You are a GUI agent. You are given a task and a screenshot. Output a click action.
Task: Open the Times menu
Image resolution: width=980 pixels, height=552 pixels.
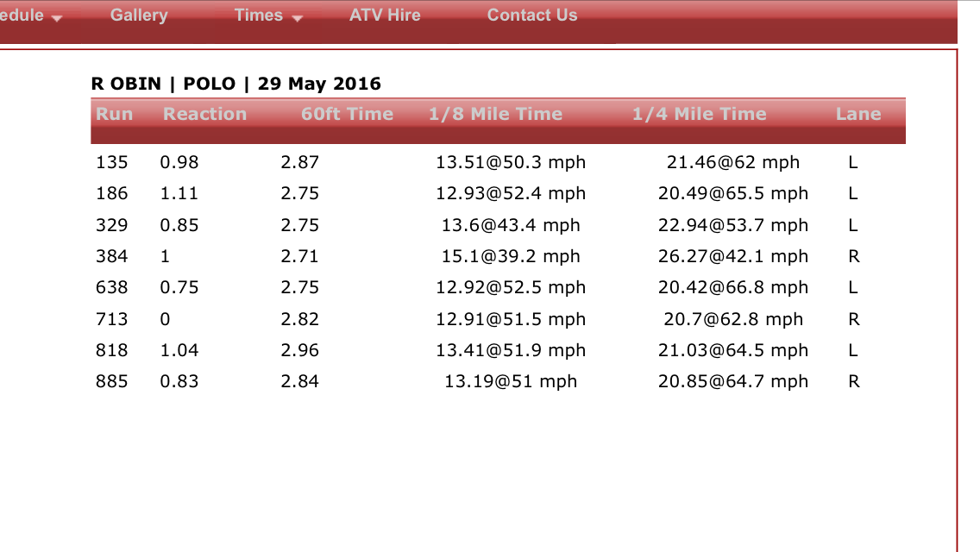[x=259, y=15]
